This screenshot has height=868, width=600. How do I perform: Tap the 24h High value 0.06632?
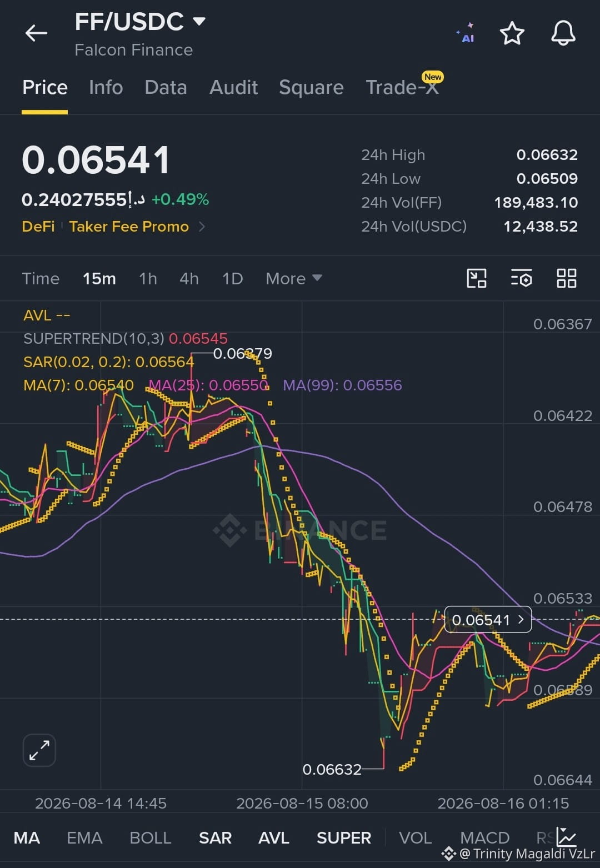(547, 154)
